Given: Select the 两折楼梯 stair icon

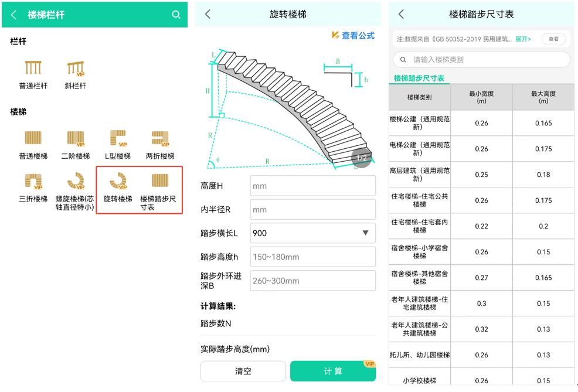Looking at the screenshot, I should click(160, 139).
